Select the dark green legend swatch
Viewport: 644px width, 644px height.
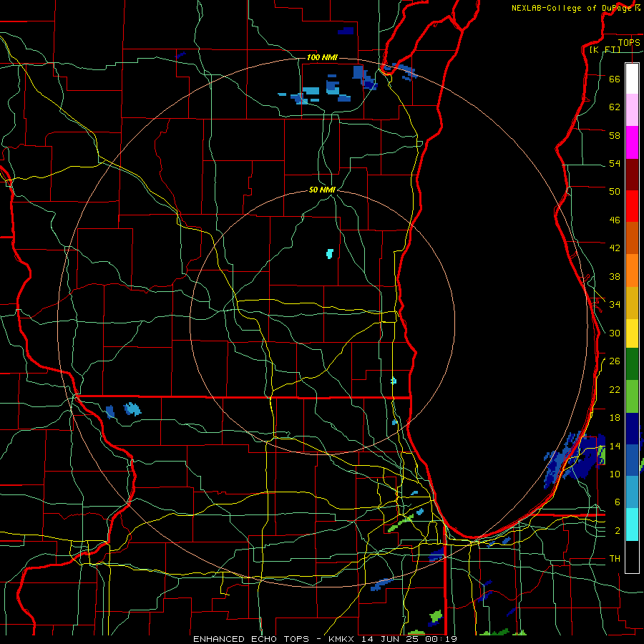pos(632,364)
